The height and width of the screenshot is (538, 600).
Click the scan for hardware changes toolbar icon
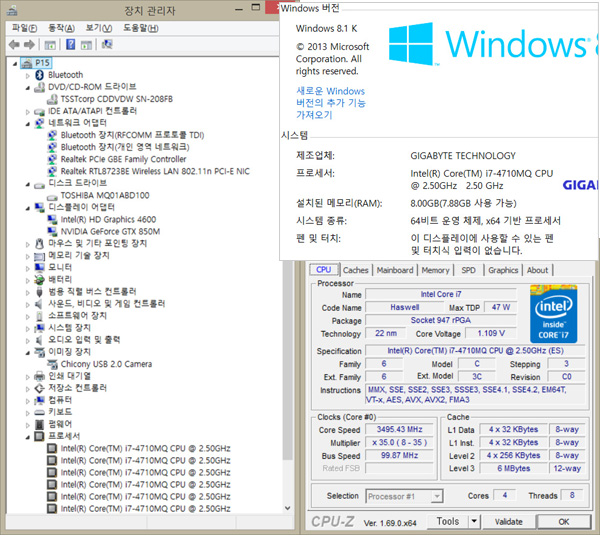pos(107,44)
